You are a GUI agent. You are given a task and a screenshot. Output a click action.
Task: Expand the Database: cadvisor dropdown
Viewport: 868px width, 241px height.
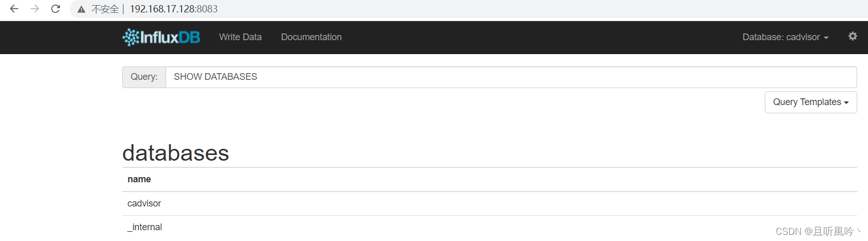pos(785,37)
